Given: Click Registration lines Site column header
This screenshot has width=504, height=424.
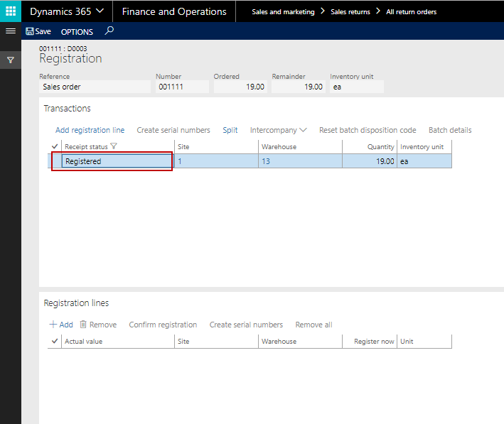Looking at the screenshot, I should click(x=216, y=342).
